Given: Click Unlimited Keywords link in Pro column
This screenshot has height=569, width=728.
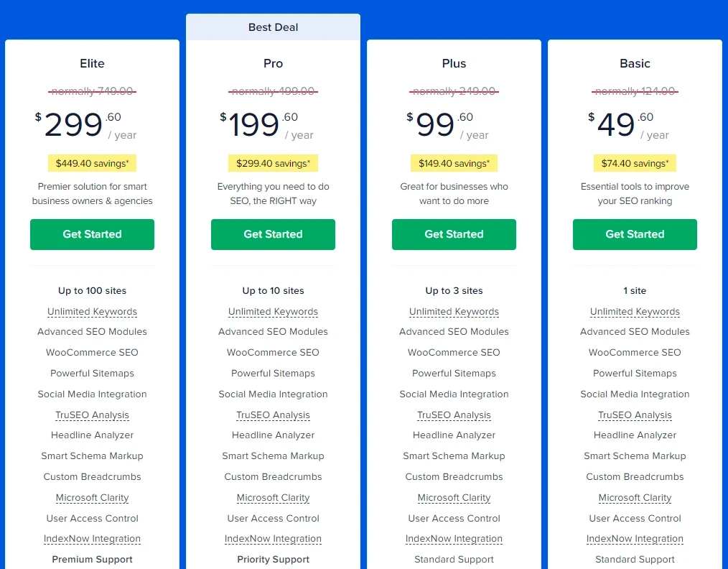Looking at the screenshot, I should (x=273, y=312).
